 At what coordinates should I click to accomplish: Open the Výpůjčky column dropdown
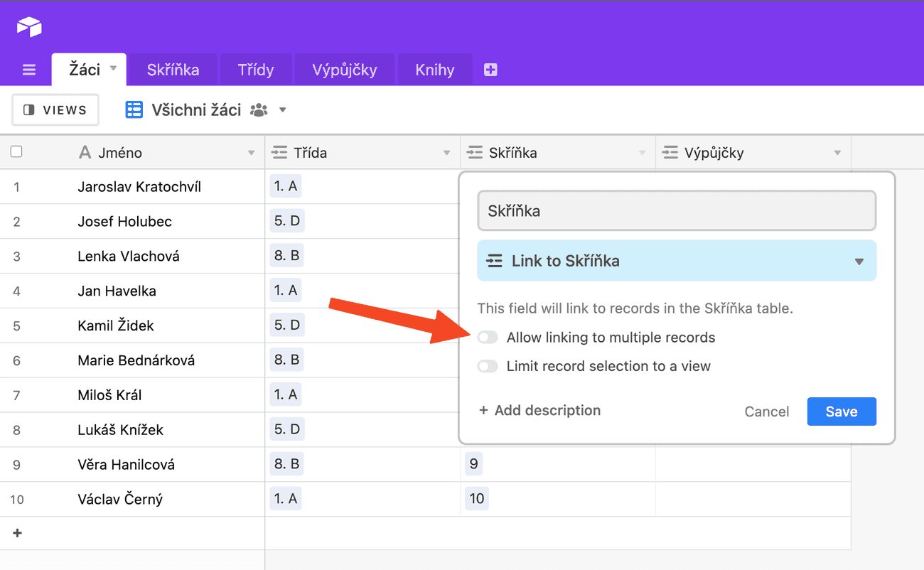(837, 153)
